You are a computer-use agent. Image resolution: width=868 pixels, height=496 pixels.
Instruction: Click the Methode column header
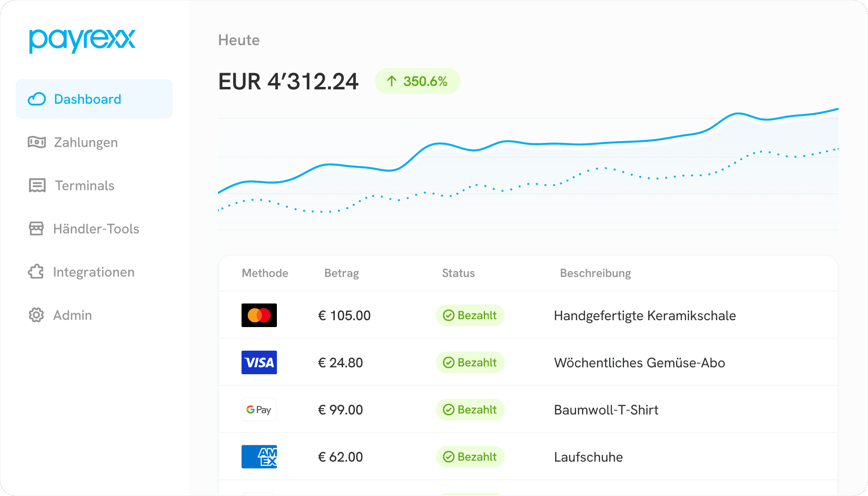click(x=265, y=273)
